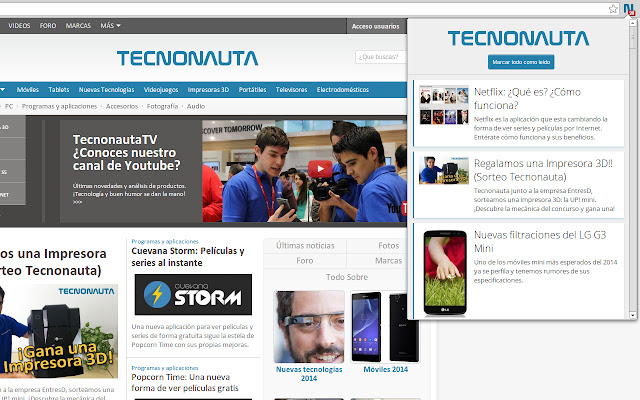Switch to the Foro tab

coord(305,260)
